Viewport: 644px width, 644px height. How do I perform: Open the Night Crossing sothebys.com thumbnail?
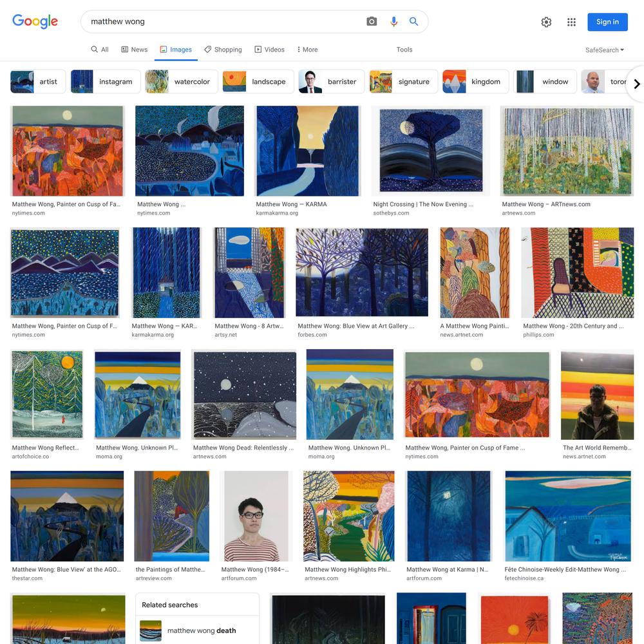coord(430,151)
